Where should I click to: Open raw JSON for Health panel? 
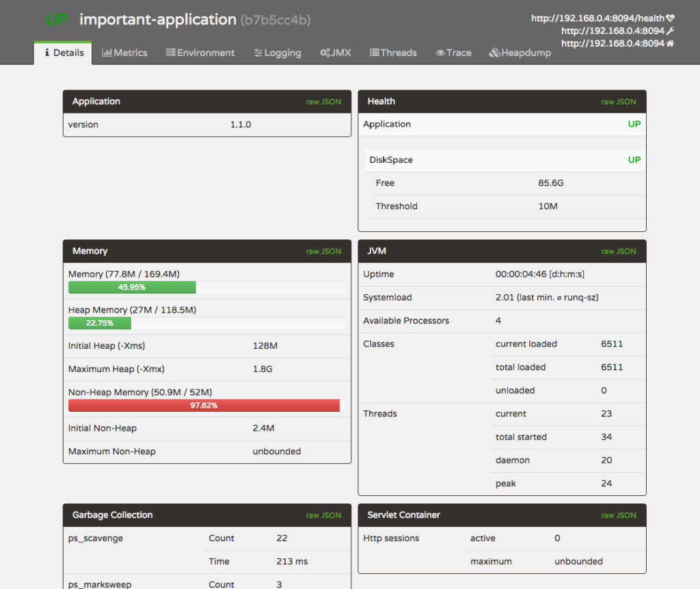(x=618, y=102)
